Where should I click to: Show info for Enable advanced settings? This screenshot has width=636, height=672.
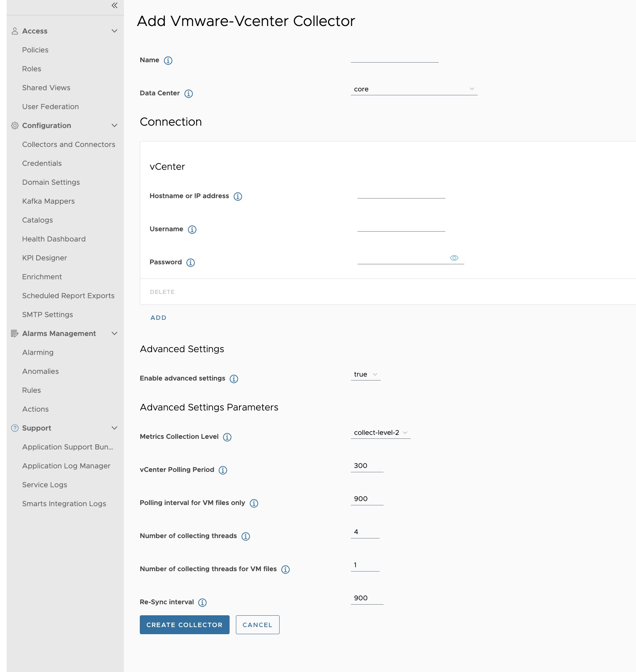234,379
